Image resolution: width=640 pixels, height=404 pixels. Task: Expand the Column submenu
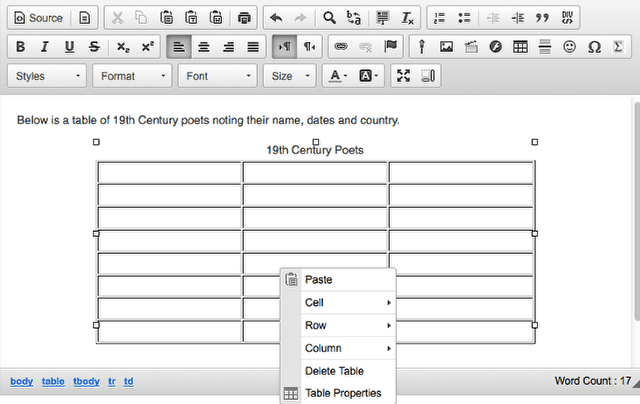(x=338, y=348)
